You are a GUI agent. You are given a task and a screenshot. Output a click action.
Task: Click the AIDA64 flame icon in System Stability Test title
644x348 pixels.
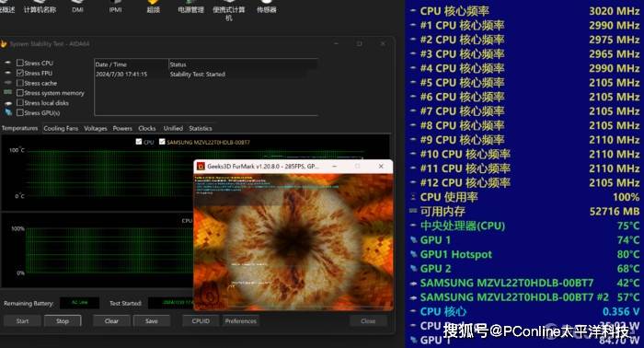[x=4, y=44]
